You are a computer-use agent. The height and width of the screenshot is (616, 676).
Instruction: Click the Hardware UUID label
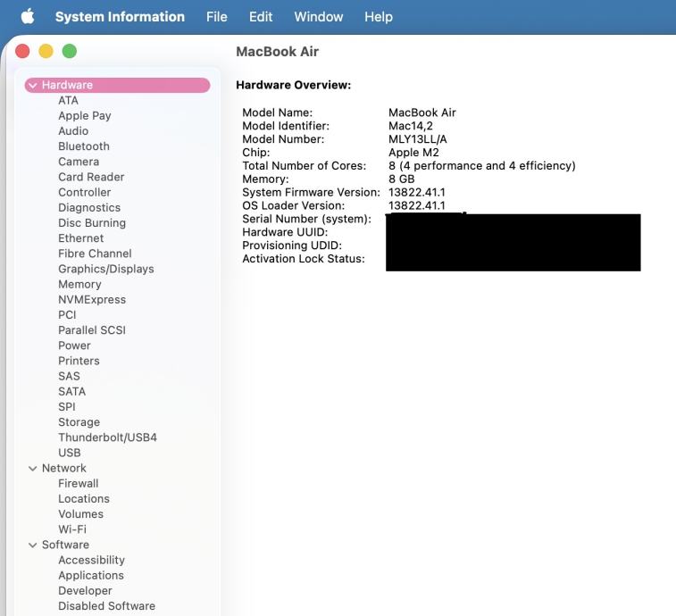pyautogui.click(x=285, y=232)
